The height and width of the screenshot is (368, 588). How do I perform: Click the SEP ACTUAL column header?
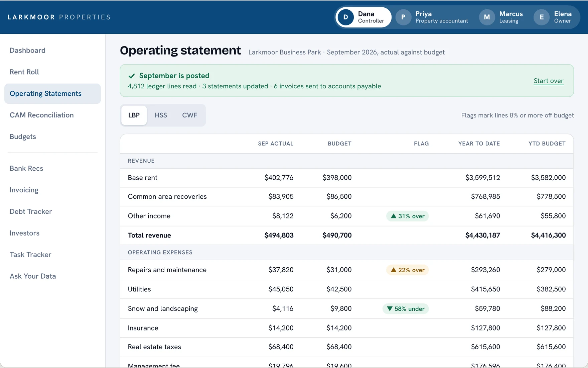click(276, 144)
